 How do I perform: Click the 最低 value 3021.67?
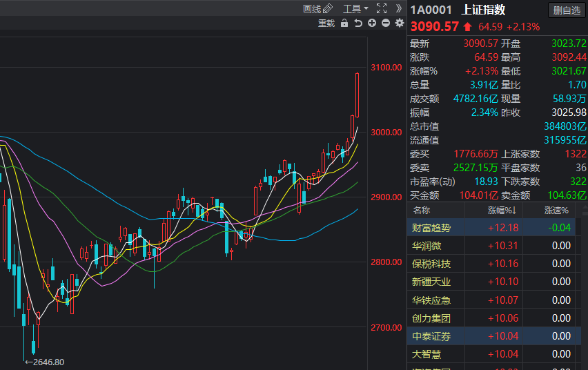pos(569,71)
